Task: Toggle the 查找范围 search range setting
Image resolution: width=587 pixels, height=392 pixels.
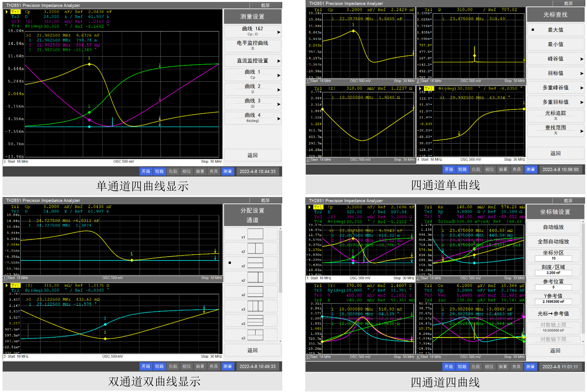Action: pos(555,130)
